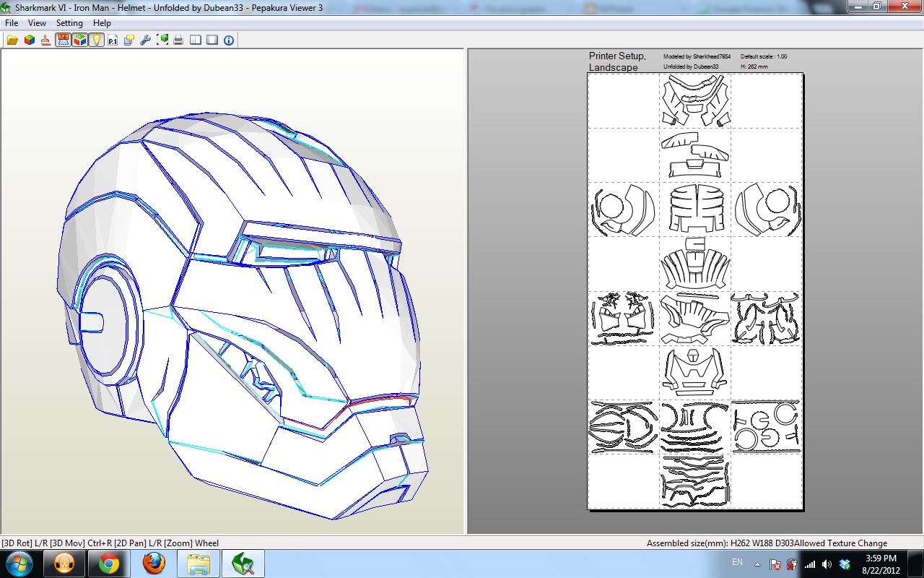
Task: Open Windows Explorer from the taskbar
Action: click(199, 564)
